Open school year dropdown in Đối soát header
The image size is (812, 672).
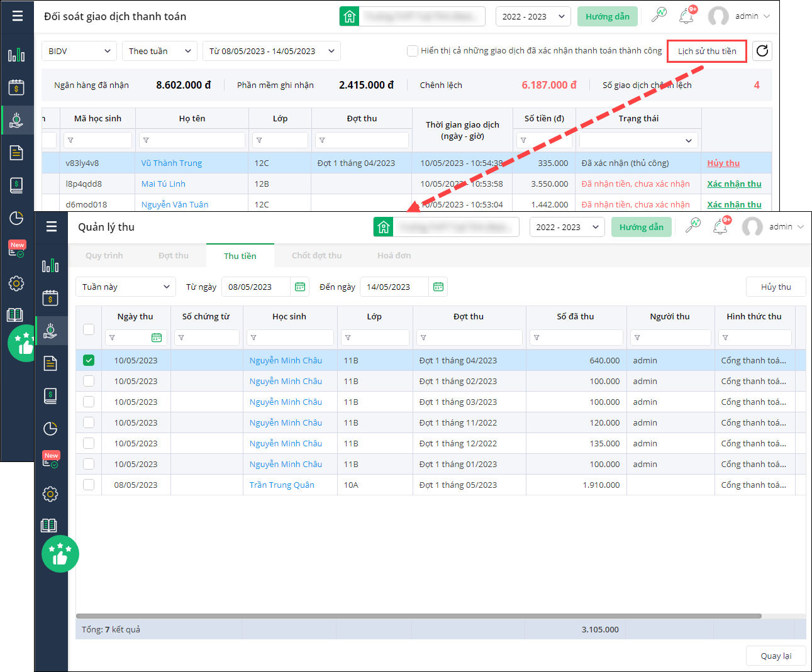tap(533, 16)
